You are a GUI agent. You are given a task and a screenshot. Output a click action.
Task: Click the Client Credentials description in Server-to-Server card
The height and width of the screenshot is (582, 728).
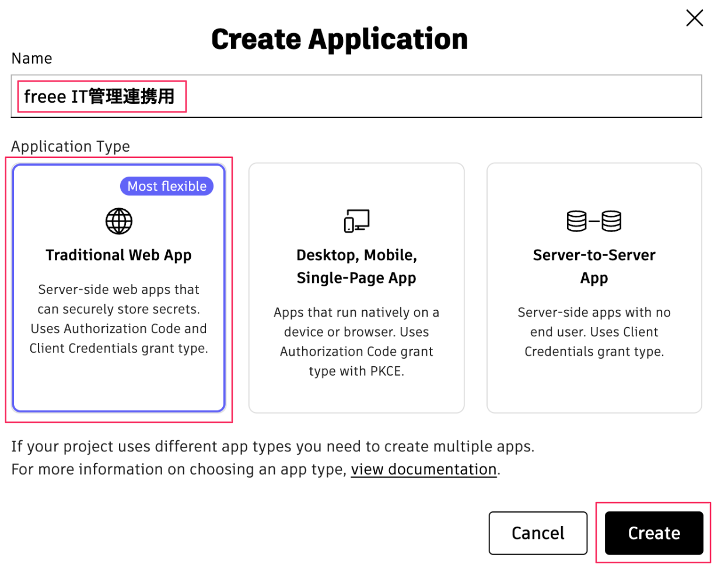tap(594, 332)
